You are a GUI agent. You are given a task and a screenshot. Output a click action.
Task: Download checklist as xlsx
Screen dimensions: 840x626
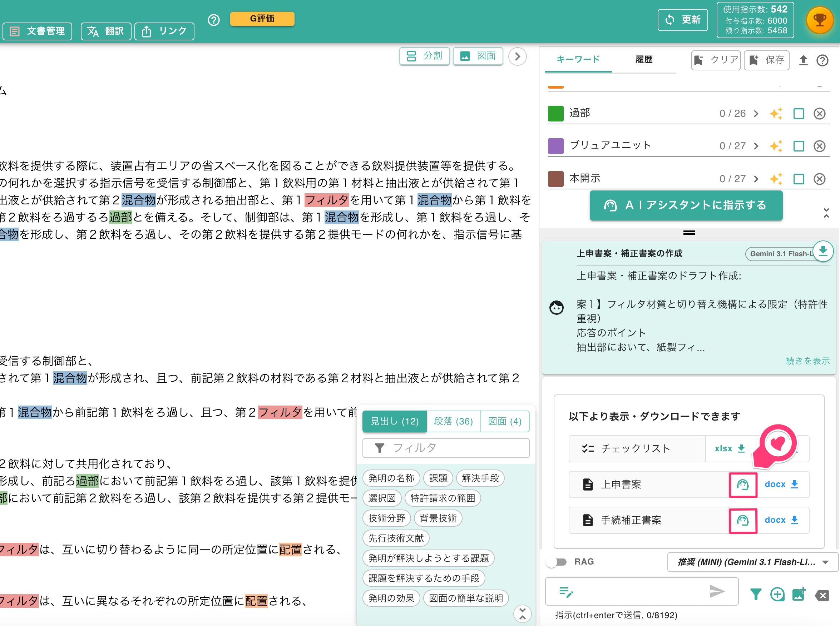coord(730,449)
